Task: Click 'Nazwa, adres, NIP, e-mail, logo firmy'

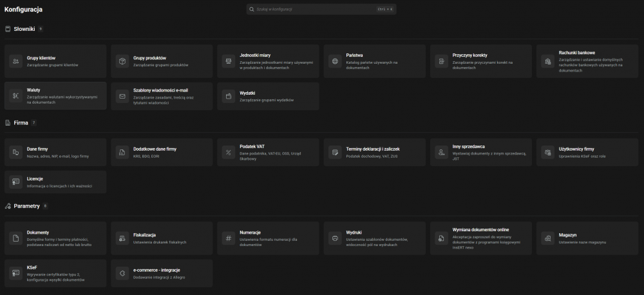Action: click(x=57, y=156)
